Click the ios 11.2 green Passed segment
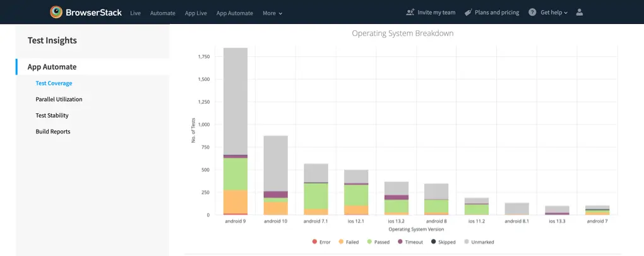The height and width of the screenshot is (256, 644). tap(477, 209)
